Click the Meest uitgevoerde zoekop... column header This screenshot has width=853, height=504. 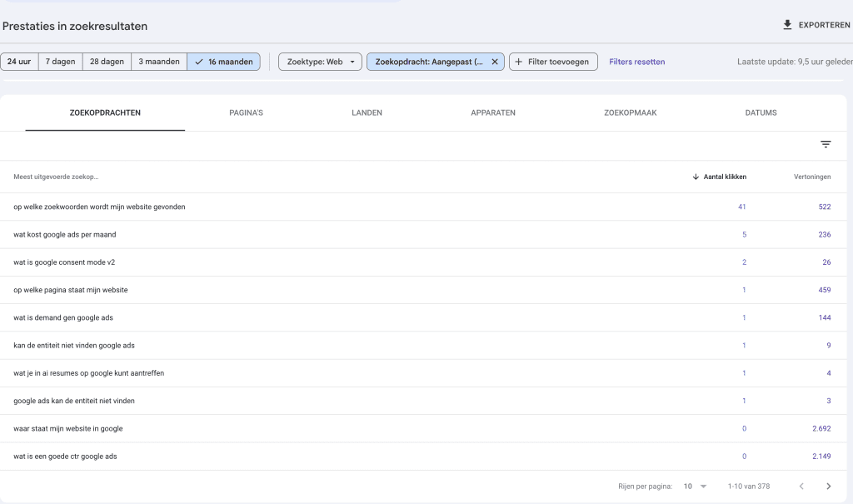(x=56, y=177)
